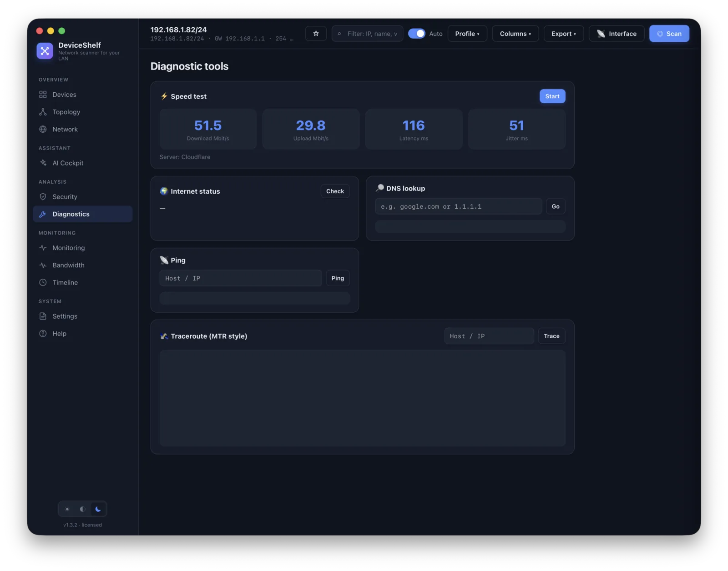Screen dimensions: 728x571
Task: Click the 116 Latency ms card
Action: click(x=414, y=129)
